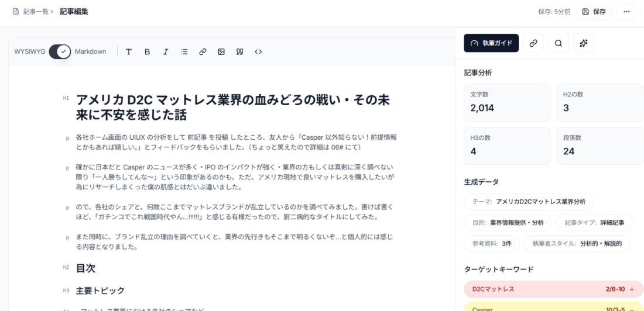Click the Casper target keyword bar
644x311 pixels.
pos(554,306)
